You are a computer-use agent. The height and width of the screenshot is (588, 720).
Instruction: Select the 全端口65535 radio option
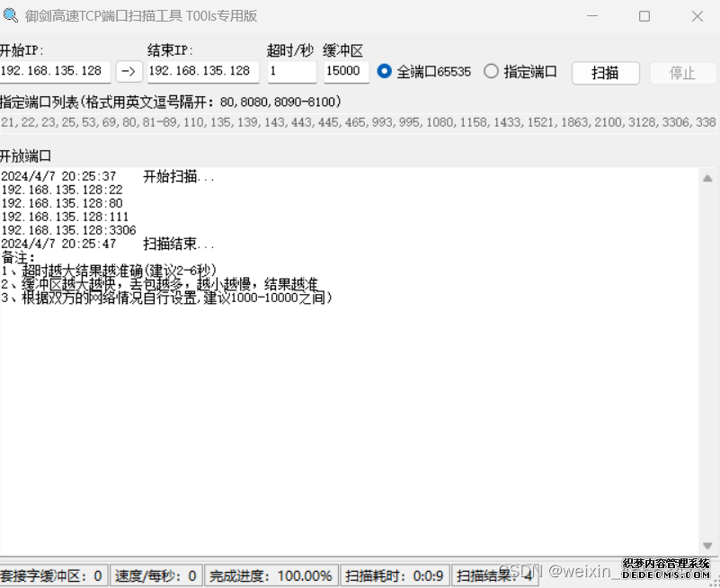pos(385,72)
